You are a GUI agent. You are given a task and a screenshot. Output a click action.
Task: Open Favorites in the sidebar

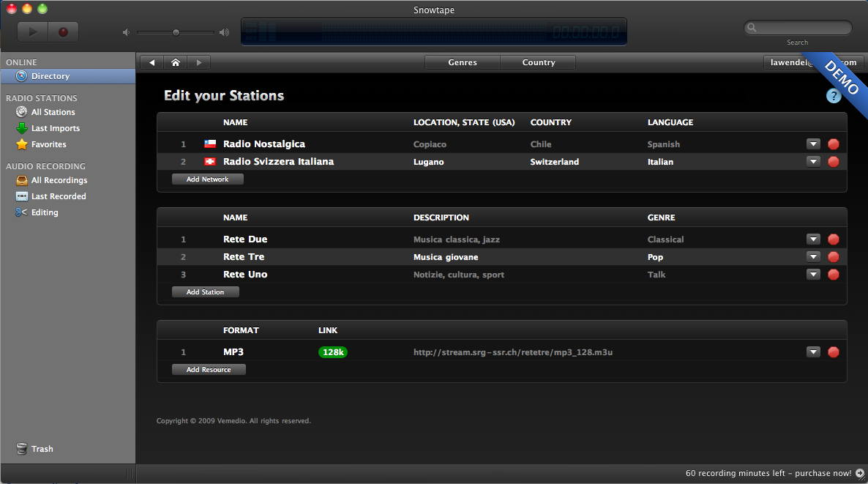[49, 144]
